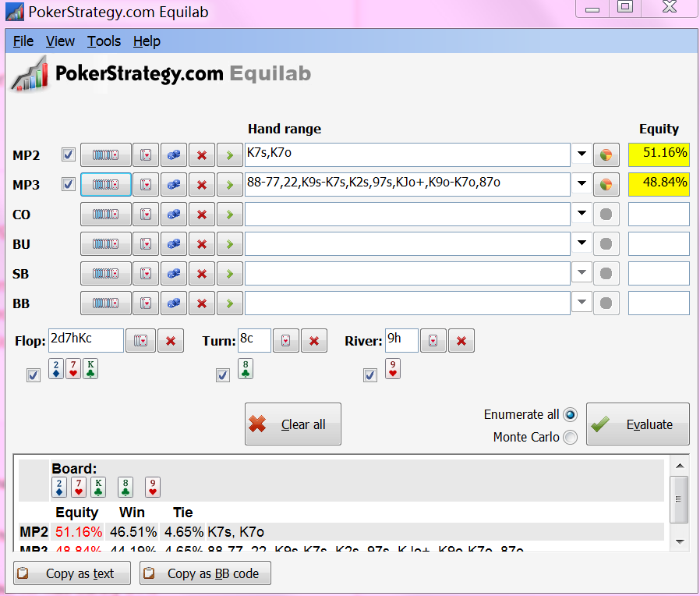The width and height of the screenshot is (700, 596).
Task: Open card selector for BU
Action: 146,244
